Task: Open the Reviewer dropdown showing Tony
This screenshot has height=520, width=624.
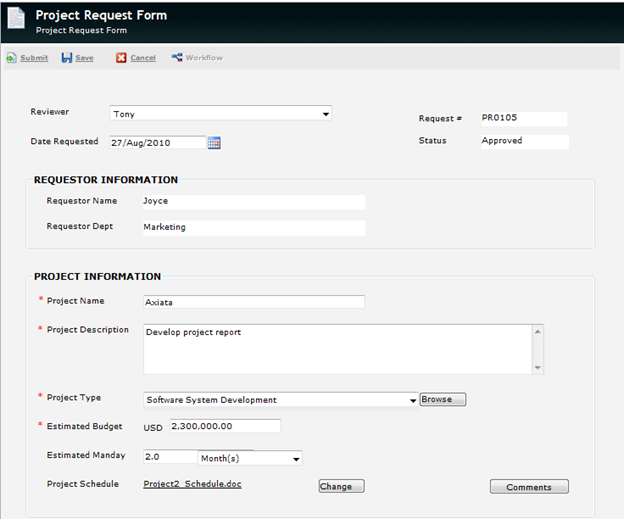Action: 220,113
